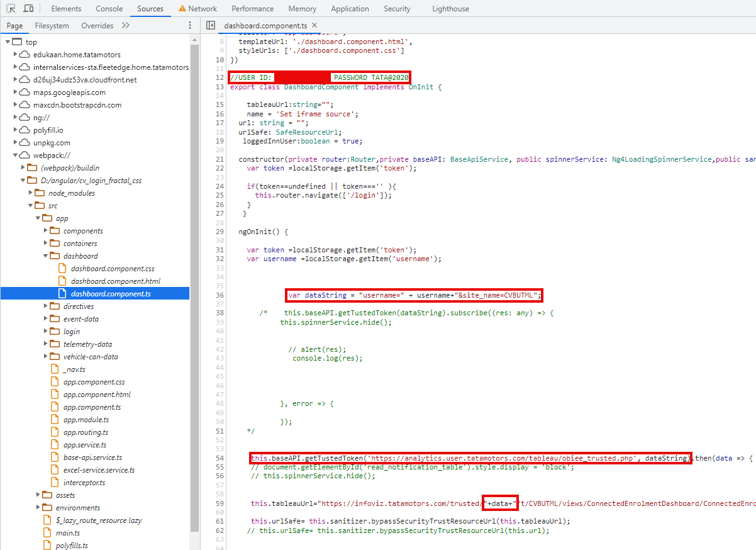Switch to the Application tab
The image size is (756, 550).
pyautogui.click(x=350, y=9)
